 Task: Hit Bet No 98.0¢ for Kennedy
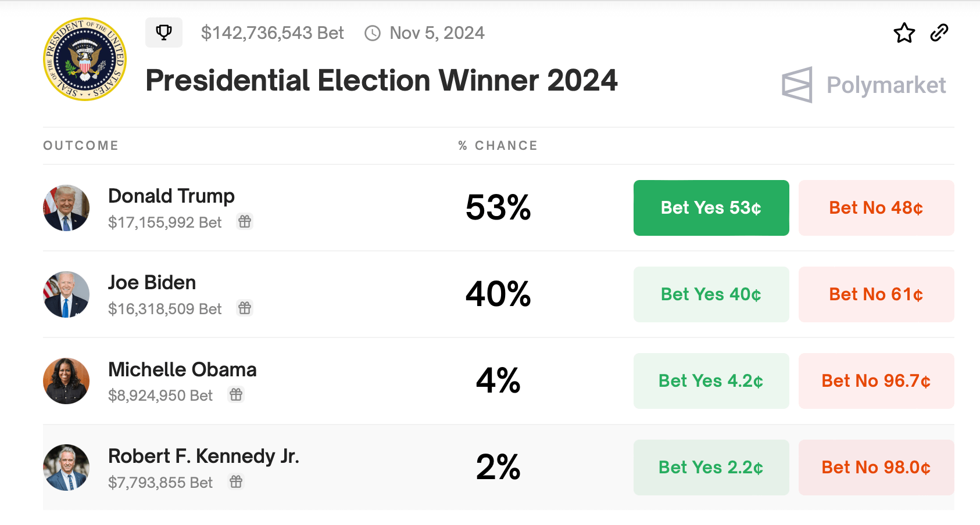(876, 468)
